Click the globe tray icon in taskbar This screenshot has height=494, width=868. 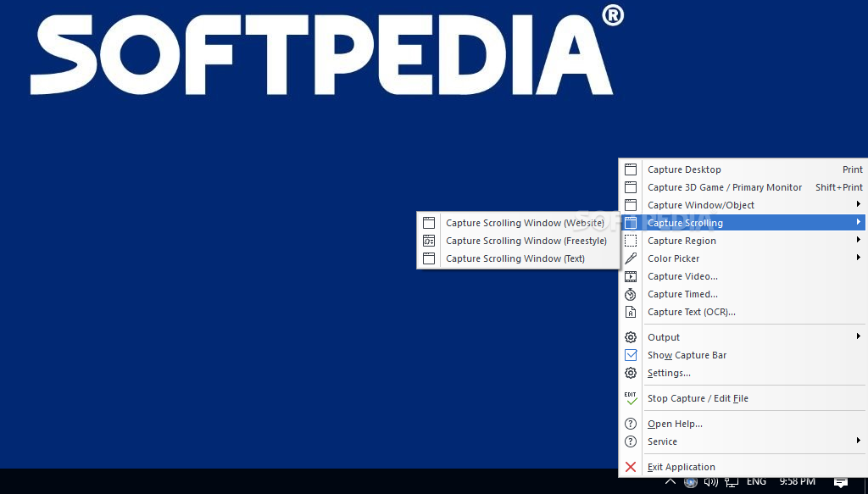click(x=690, y=482)
